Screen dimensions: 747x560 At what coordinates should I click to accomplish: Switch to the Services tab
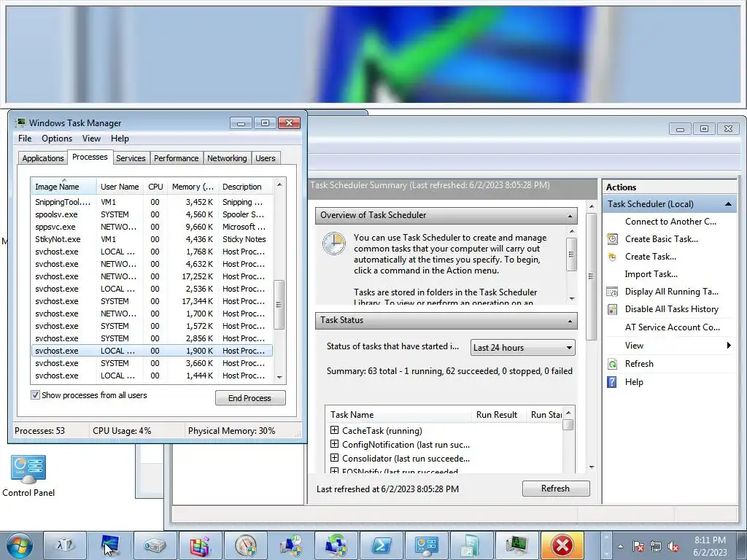[131, 158]
